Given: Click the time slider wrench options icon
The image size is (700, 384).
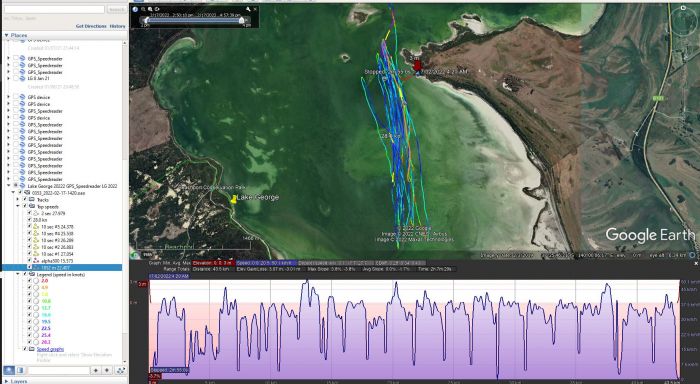Looking at the screenshot, I should 248,9.
